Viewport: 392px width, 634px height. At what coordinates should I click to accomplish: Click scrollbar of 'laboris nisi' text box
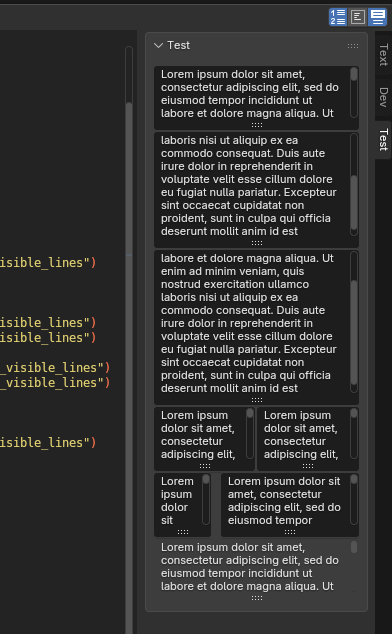click(354, 184)
